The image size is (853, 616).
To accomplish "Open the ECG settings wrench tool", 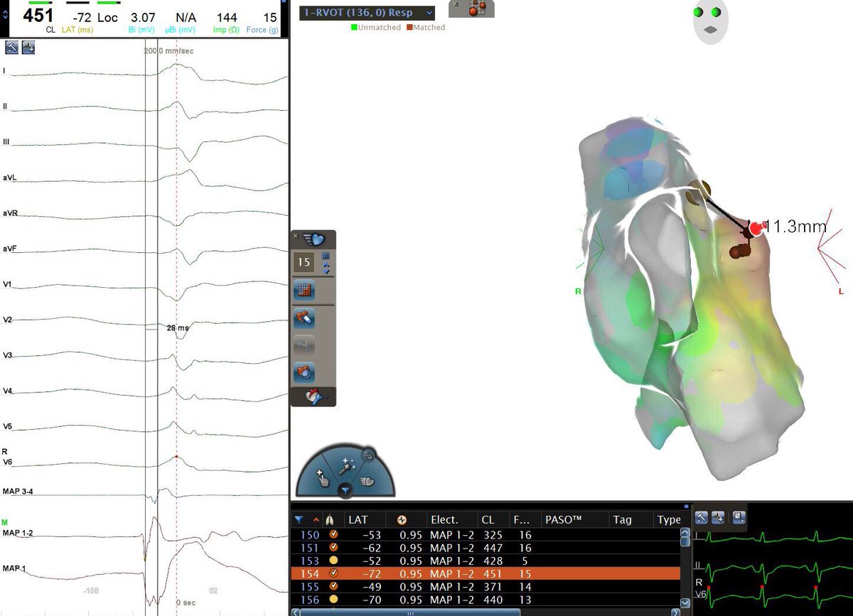I will point(12,48).
